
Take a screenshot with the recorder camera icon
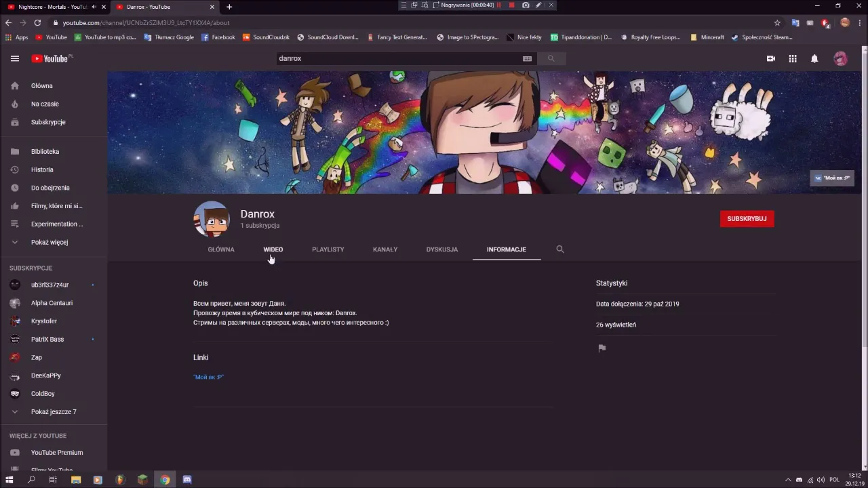click(x=526, y=5)
